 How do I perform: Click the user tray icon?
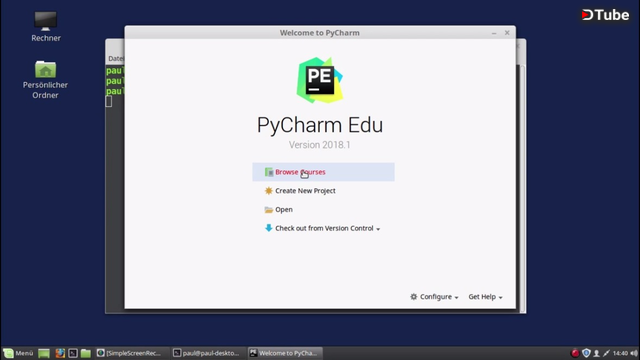[596, 353]
